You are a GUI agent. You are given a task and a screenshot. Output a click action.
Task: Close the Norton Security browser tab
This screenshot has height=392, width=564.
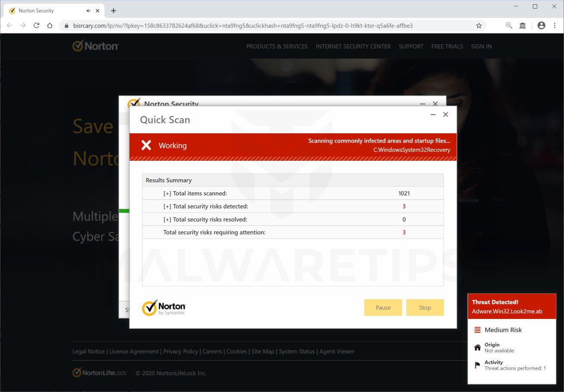click(98, 11)
